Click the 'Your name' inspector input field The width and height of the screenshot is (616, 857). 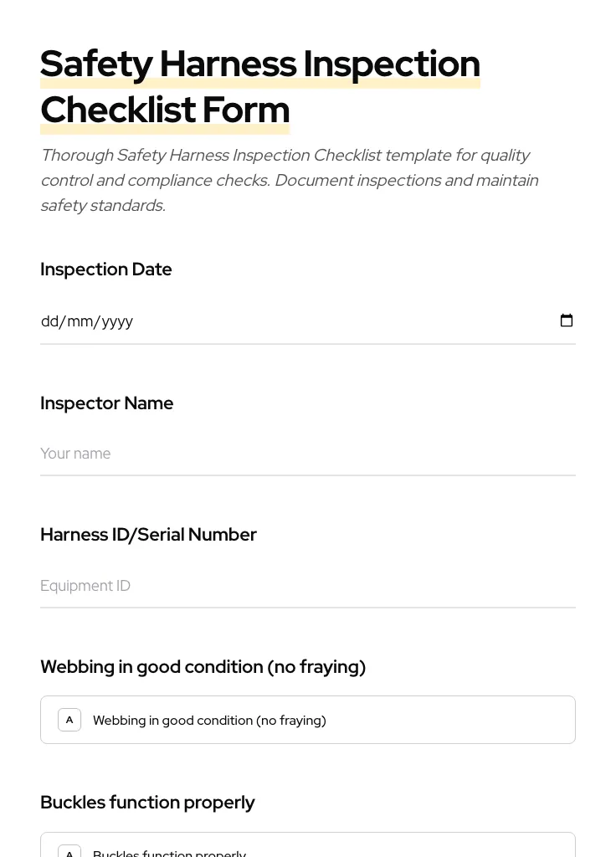[308, 454]
